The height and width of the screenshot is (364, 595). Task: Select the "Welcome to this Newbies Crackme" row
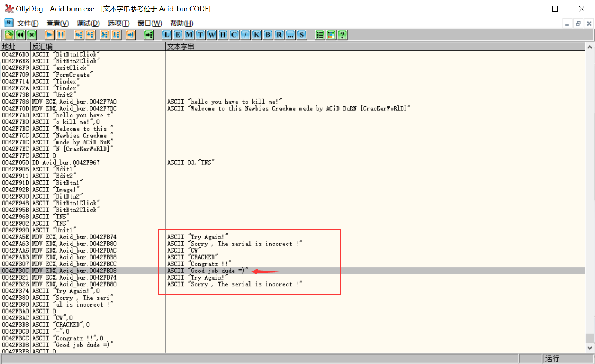tap(293, 108)
